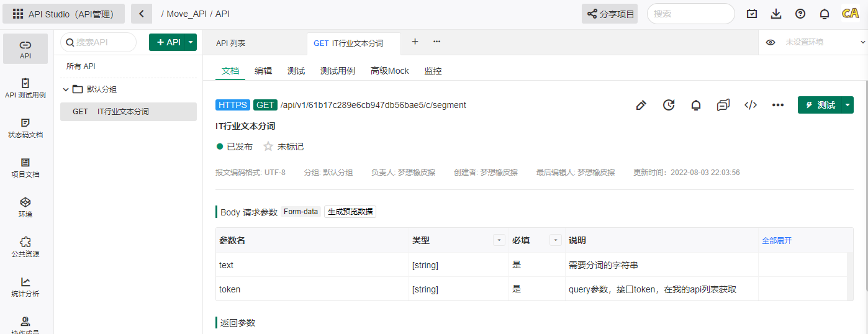Open the history clock icon

click(x=669, y=105)
